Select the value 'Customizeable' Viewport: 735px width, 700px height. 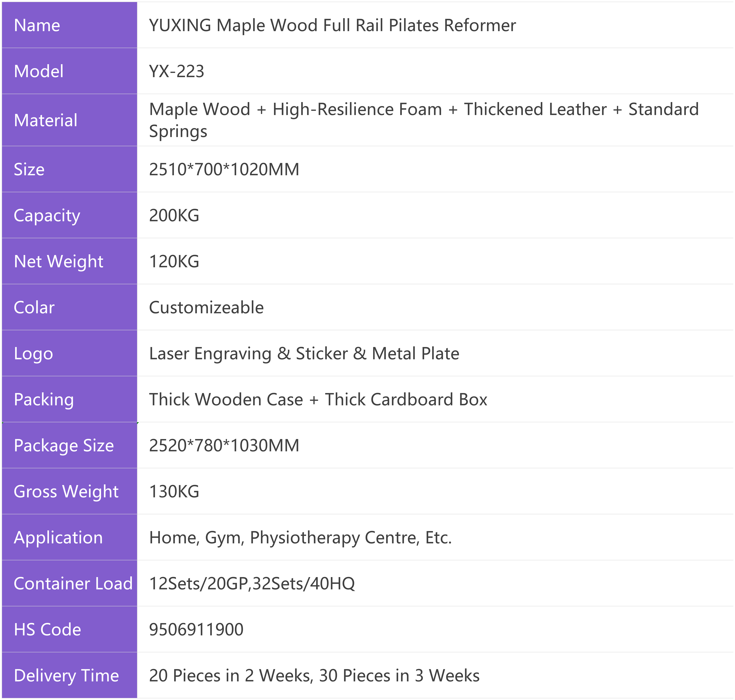pyautogui.click(x=206, y=307)
